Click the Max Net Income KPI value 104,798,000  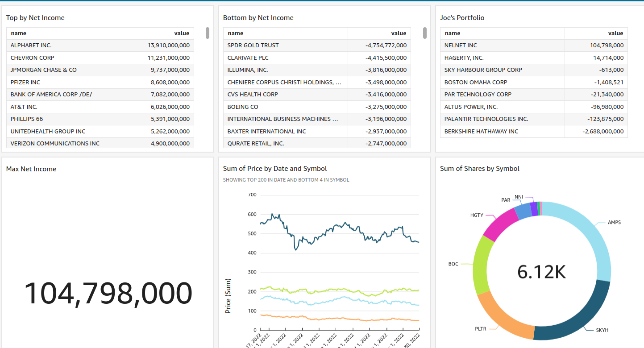click(108, 294)
